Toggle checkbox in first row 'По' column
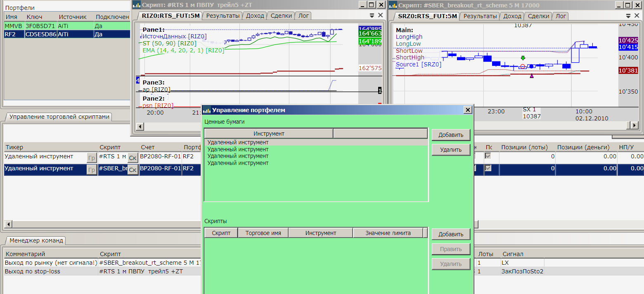Screen dimensions: 644x294 coord(488,156)
